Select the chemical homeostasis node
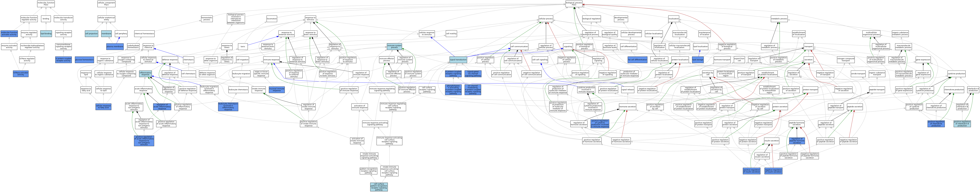 pyautogui.click(x=144, y=34)
